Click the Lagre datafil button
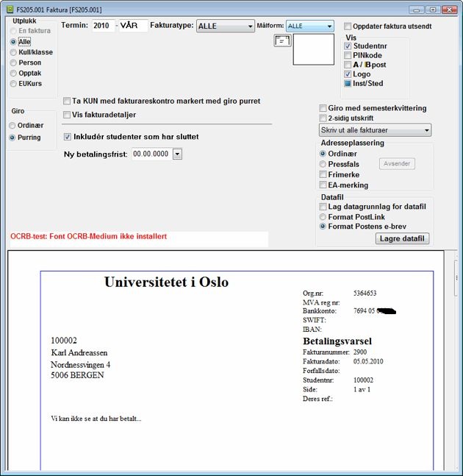463x476 pixels. point(402,238)
